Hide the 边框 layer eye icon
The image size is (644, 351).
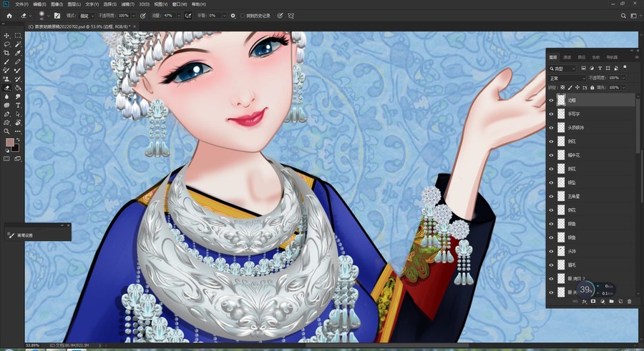point(551,100)
